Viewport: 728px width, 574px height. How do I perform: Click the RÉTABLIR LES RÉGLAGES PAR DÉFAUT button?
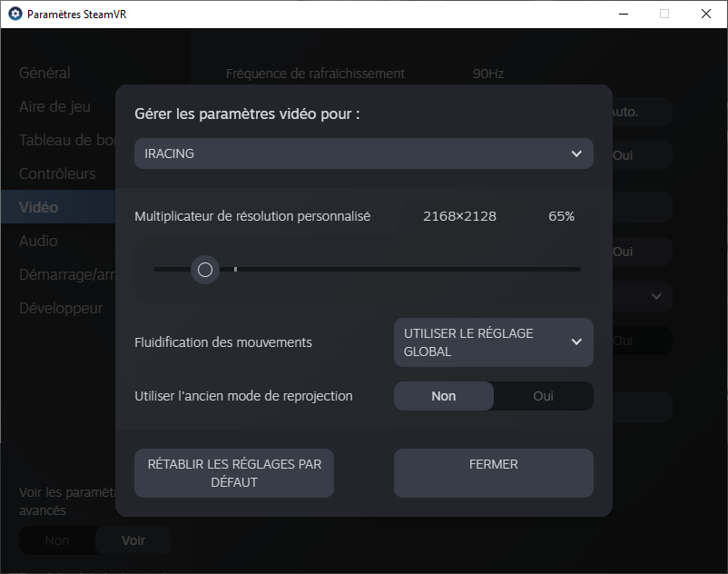coord(234,473)
